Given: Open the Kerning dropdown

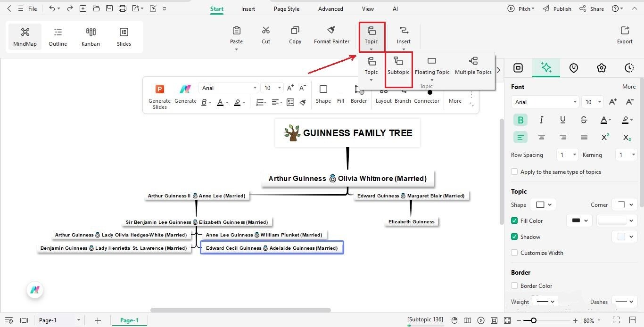Looking at the screenshot, I should click(x=627, y=155).
